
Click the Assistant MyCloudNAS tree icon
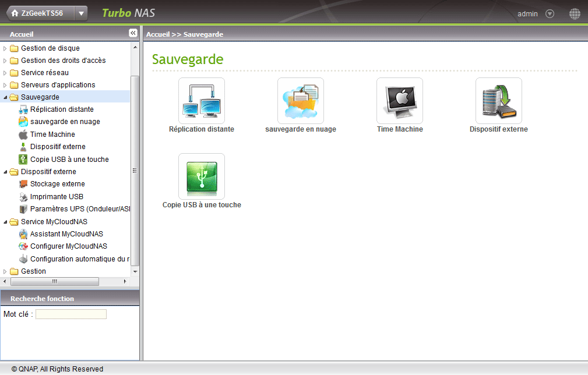[x=23, y=234]
